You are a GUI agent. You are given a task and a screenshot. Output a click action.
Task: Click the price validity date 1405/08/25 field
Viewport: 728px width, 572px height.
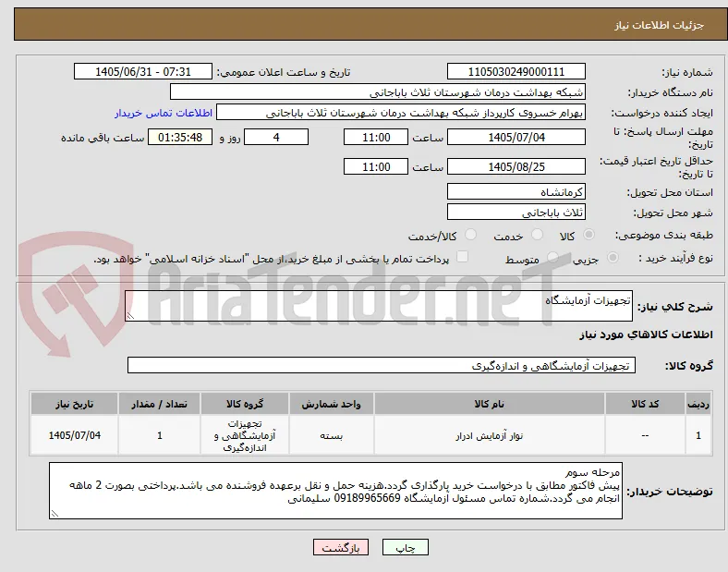click(x=516, y=166)
